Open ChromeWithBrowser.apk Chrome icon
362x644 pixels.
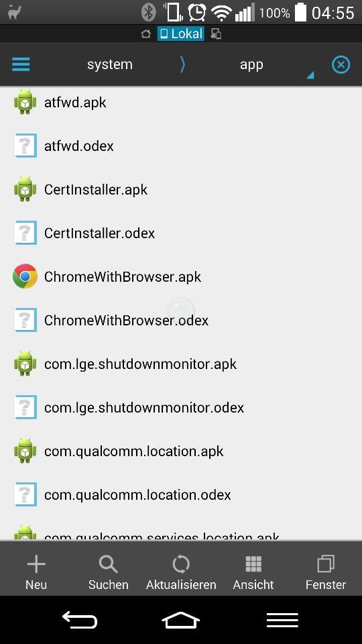coord(25,276)
